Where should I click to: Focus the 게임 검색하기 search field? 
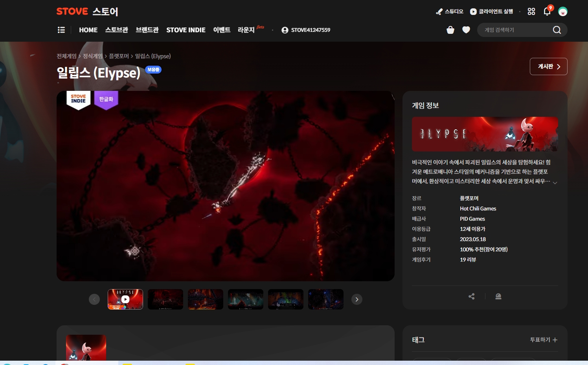pos(515,30)
